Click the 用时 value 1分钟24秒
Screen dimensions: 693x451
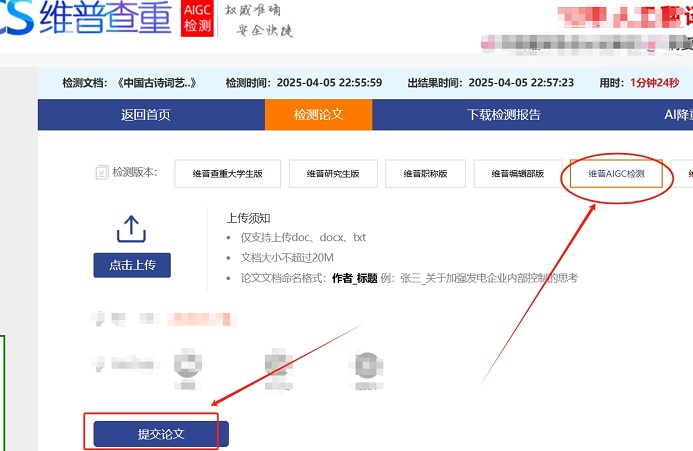click(x=655, y=83)
